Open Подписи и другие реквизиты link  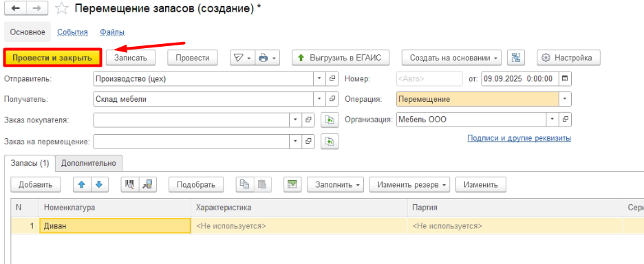click(x=519, y=138)
